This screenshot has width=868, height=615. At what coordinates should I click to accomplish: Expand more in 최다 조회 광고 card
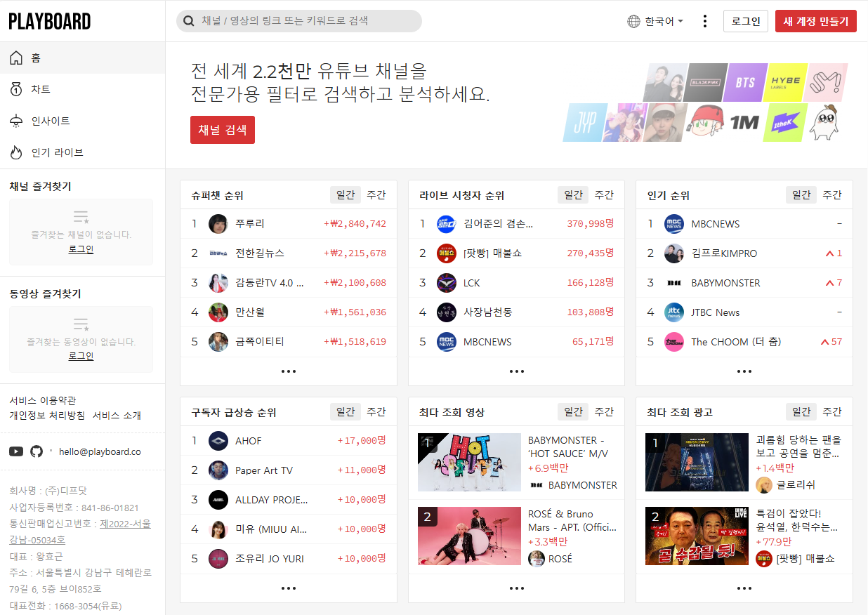pos(744,588)
